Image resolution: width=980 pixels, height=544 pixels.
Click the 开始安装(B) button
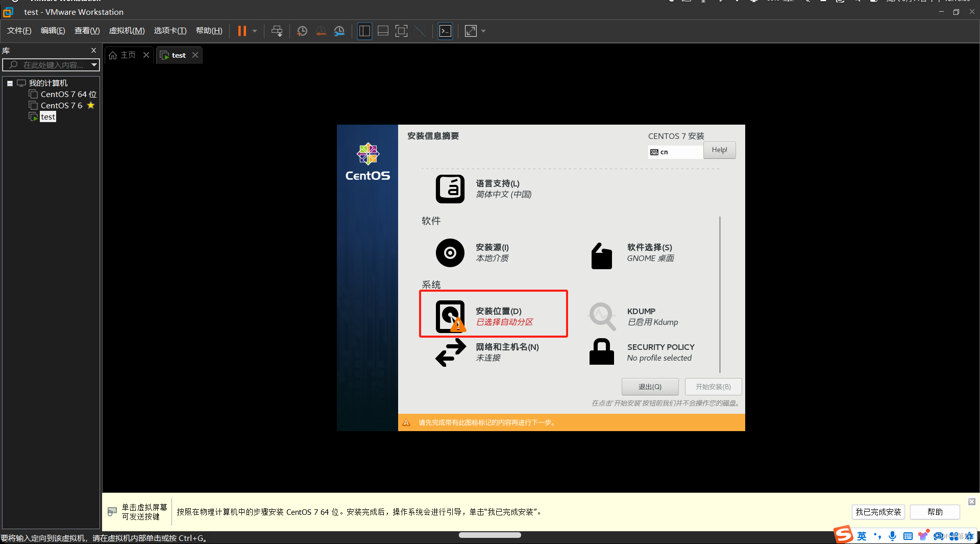point(713,387)
